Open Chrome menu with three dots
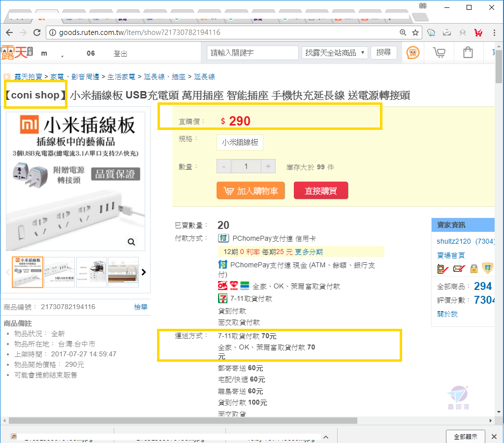 tap(494, 32)
